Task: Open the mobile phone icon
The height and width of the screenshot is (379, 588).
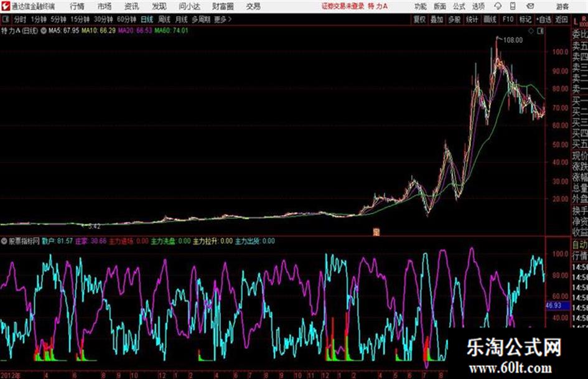Action: coord(513,6)
